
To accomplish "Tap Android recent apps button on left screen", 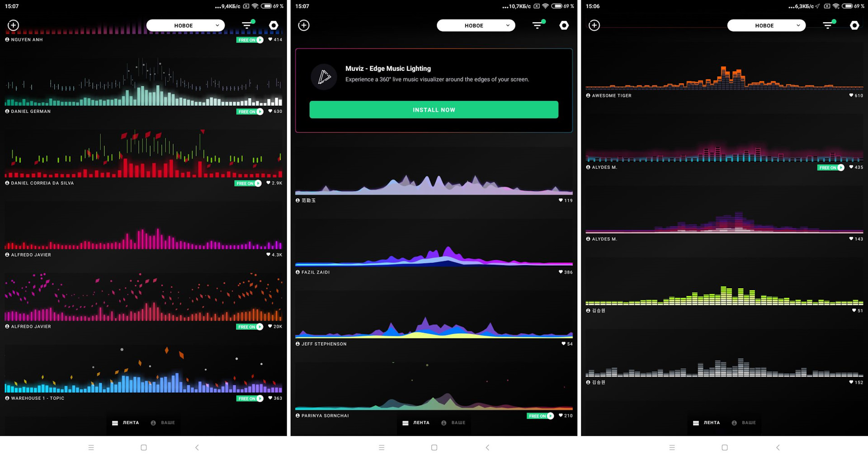I will click(x=91, y=448).
